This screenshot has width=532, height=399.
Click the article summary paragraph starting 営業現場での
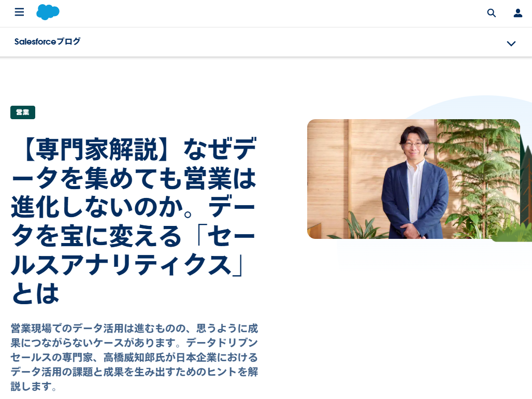coord(134,357)
